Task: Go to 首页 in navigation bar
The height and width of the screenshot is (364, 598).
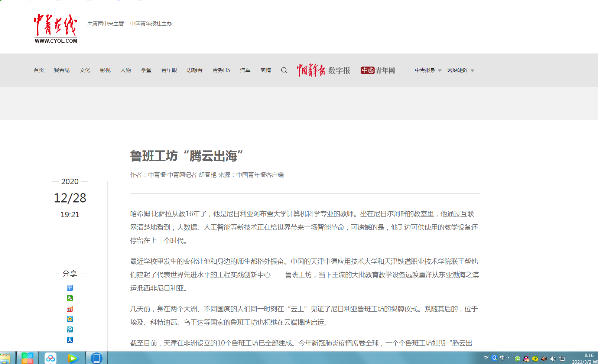Action: click(39, 70)
